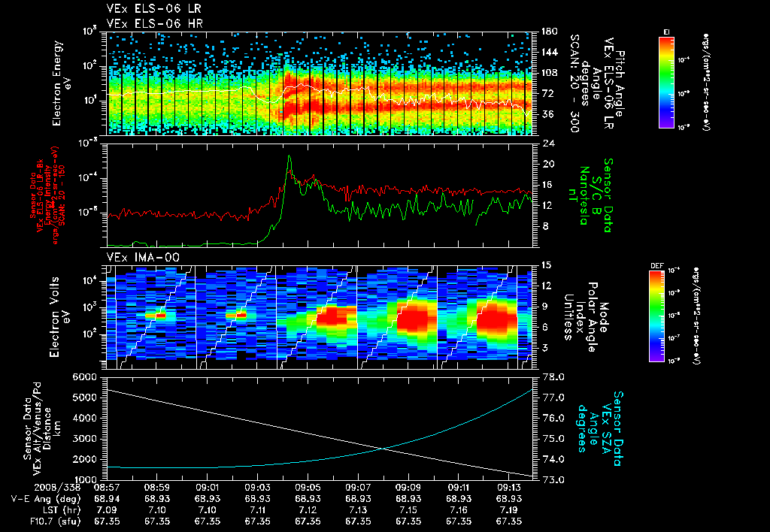770x532 pixels.
Task: Click the 108 pitch angle tick label
Action: [x=549, y=73]
